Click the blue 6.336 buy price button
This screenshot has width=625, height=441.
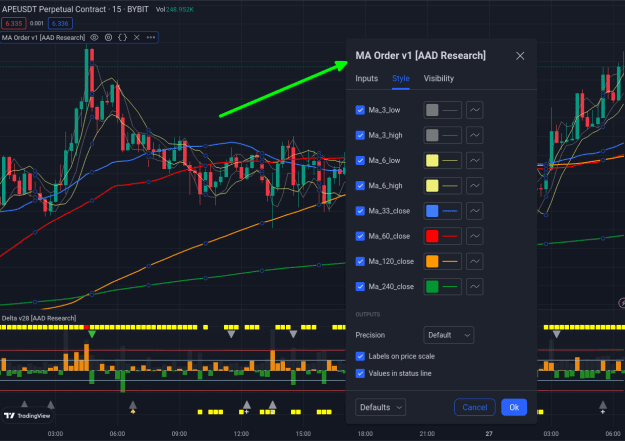click(60, 24)
